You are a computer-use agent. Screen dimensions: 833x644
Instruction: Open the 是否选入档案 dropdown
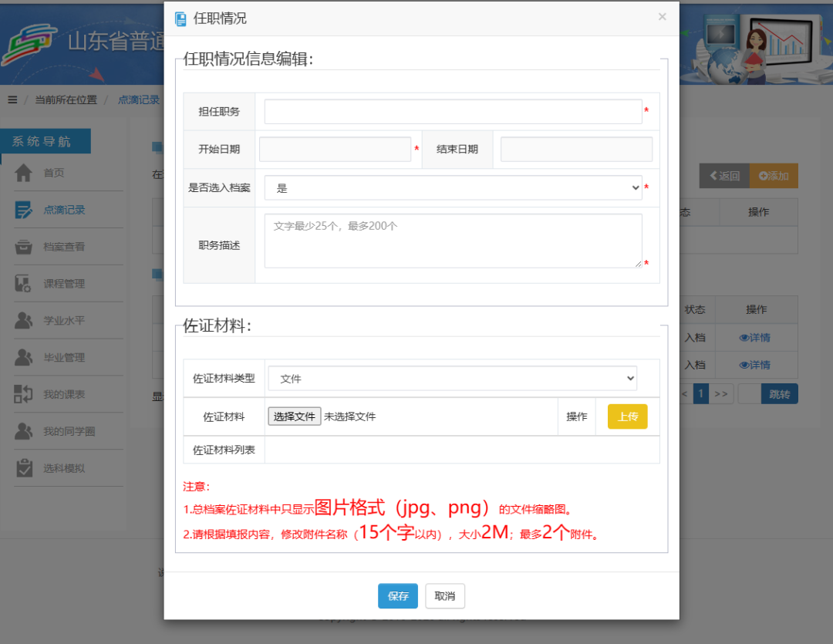(453, 187)
